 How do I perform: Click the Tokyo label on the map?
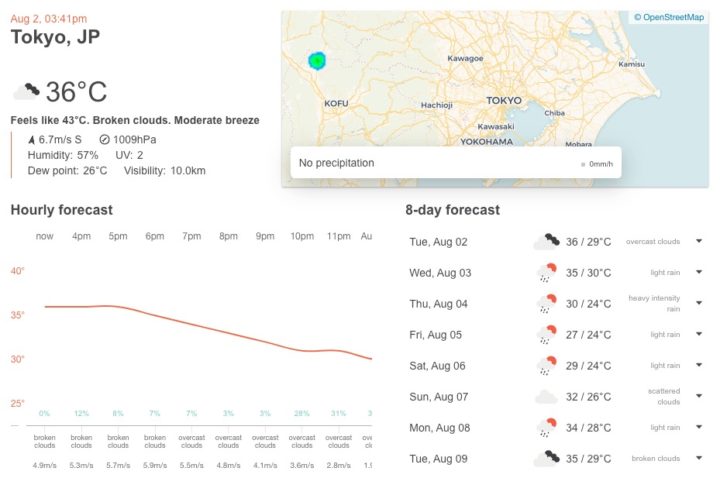(504, 101)
